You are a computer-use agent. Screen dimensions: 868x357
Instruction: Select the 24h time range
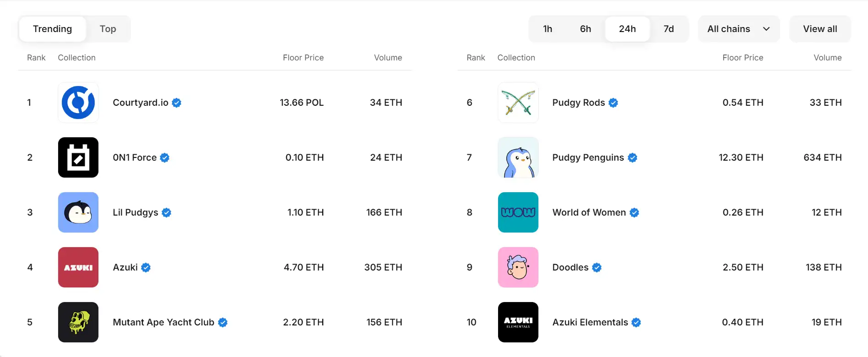[x=627, y=29]
